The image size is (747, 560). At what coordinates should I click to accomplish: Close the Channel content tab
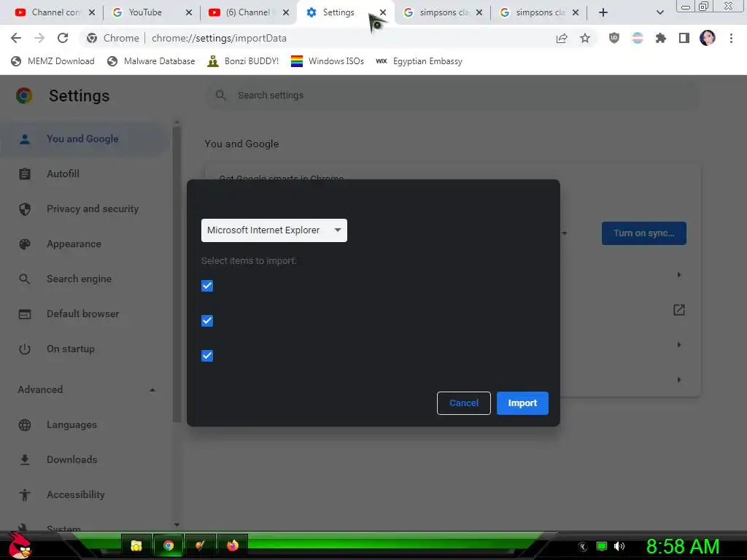(x=92, y=12)
